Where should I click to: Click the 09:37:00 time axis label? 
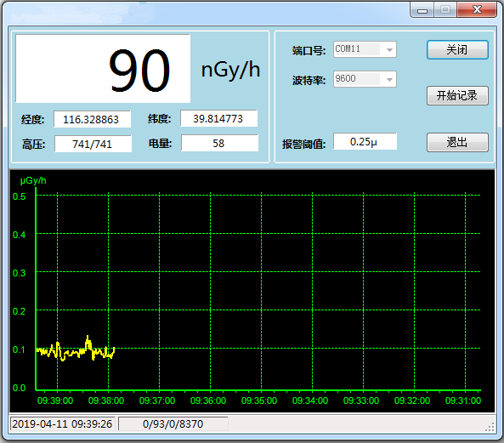click(x=157, y=400)
